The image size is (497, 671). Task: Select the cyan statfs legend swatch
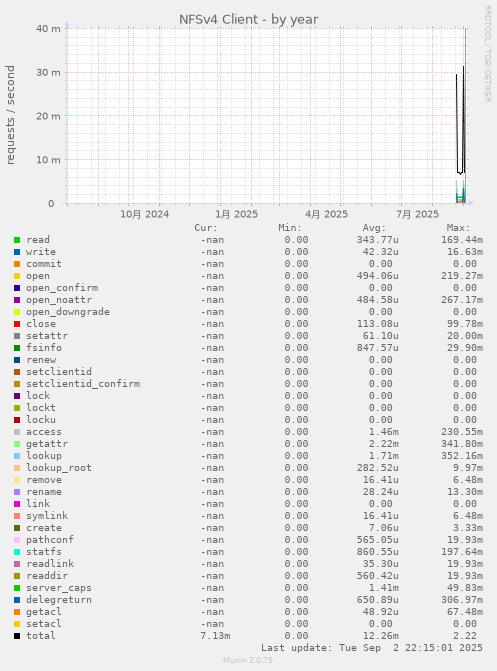(x=17, y=552)
